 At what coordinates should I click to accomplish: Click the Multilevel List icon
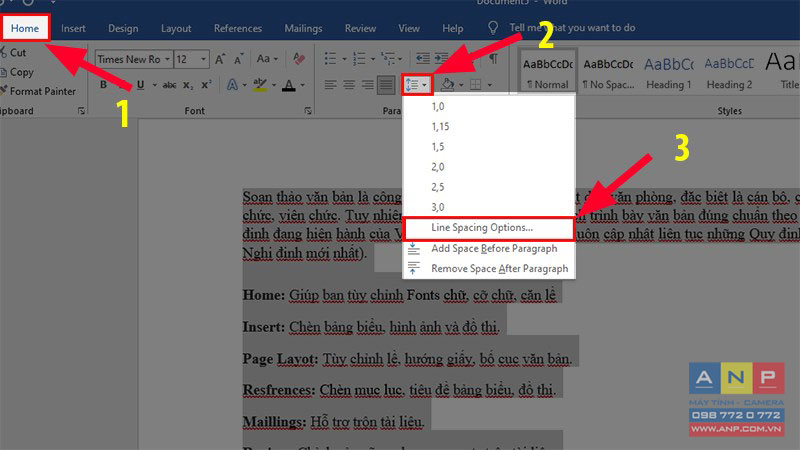(x=388, y=59)
